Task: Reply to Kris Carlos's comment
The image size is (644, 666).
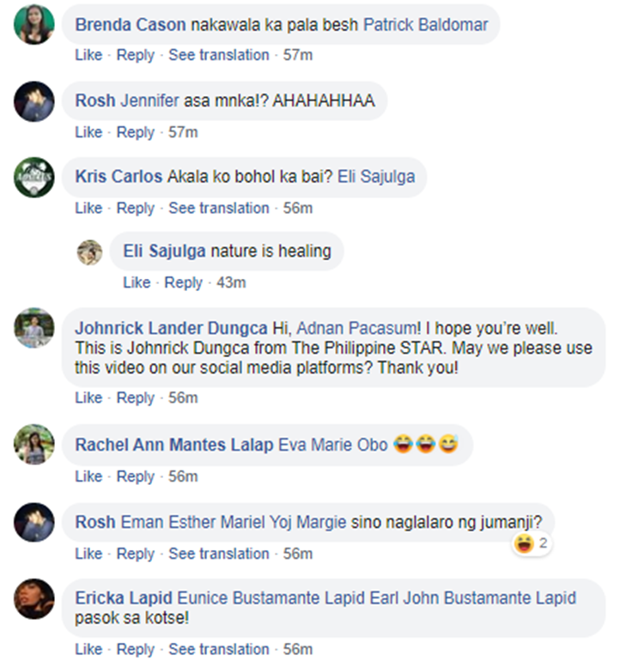Action: (136, 208)
